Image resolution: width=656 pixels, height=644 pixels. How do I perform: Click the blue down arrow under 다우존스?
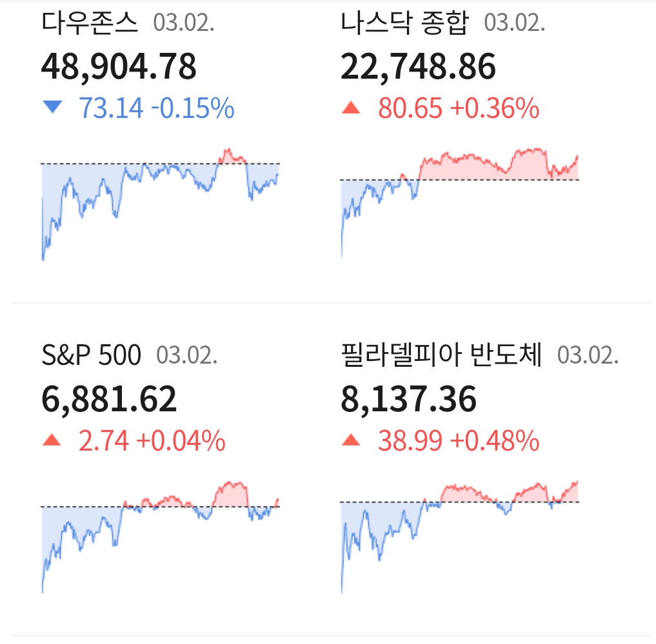(x=52, y=107)
